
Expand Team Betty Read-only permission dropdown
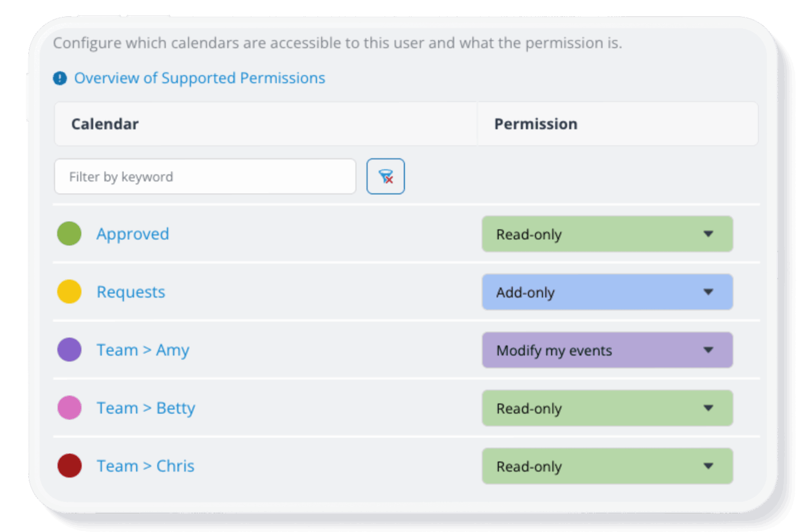tap(607, 408)
